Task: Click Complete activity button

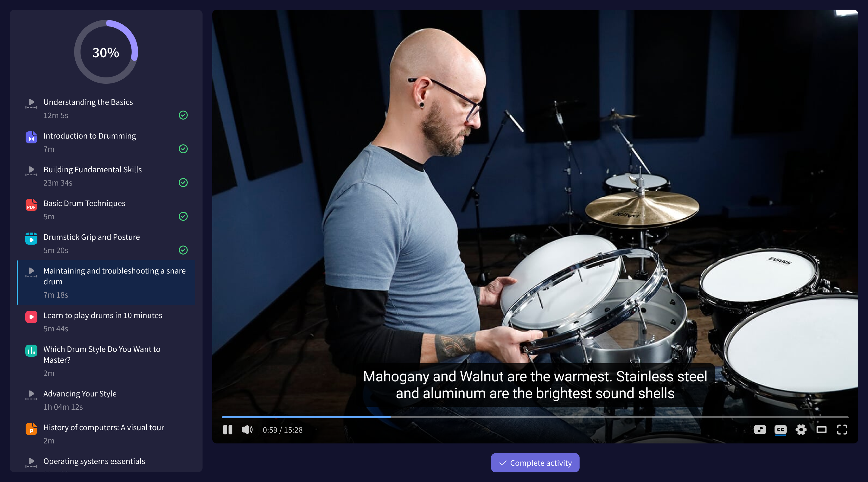Action: tap(535, 462)
